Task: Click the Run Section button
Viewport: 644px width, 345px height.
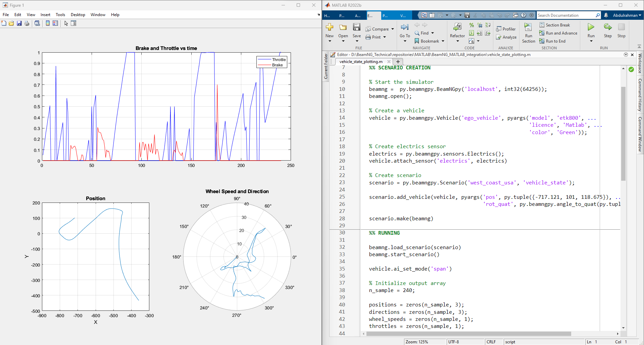Action: tap(529, 33)
